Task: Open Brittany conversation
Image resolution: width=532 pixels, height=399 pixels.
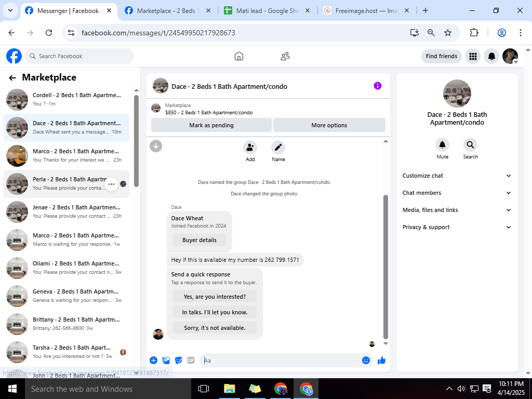Action: click(66, 324)
